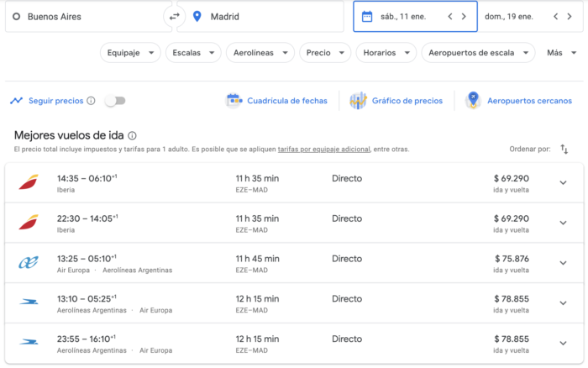The width and height of the screenshot is (588, 368).
Task: Click tarifas por equipaje adicional link
Action: click(323, 150)
